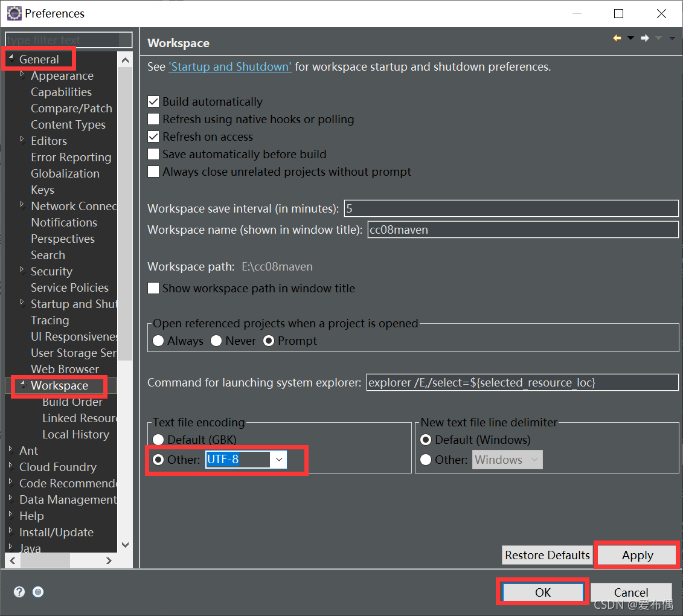Screen dimensions: 683x616
Task: Click the help question mark icon
Action: click(19, 592)
